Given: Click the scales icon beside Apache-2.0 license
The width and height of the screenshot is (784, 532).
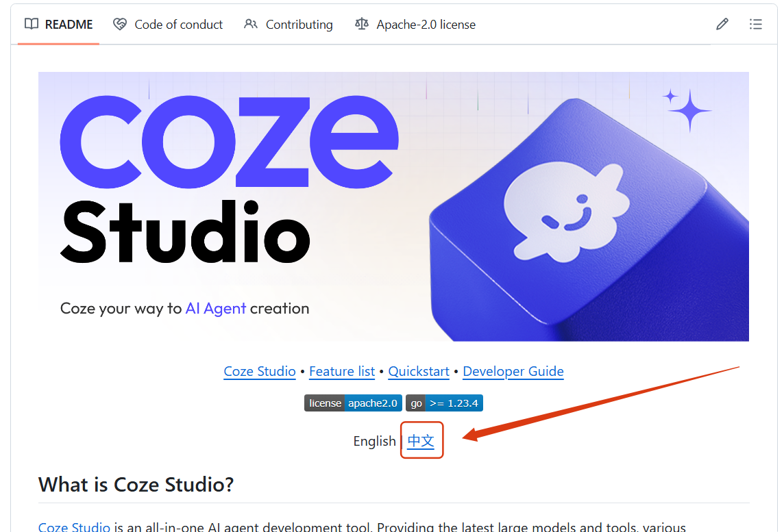Looking at the screenshot, I should coord(361,24).
